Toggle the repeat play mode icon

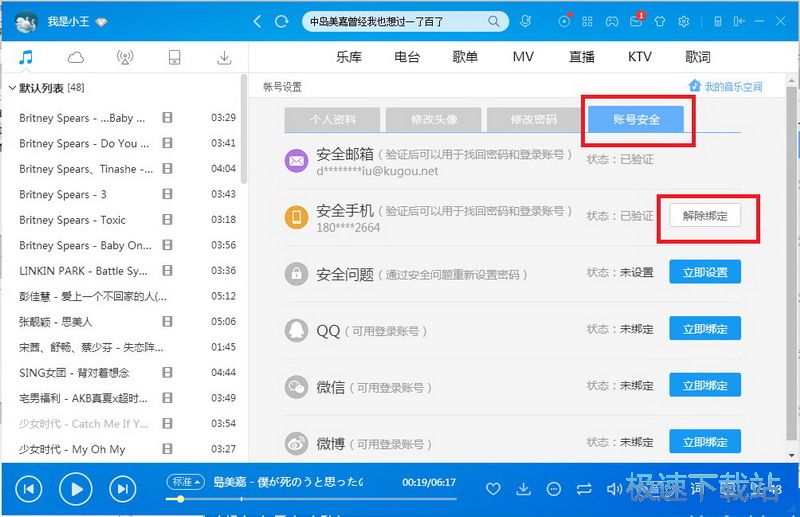[x=584, y=489]
